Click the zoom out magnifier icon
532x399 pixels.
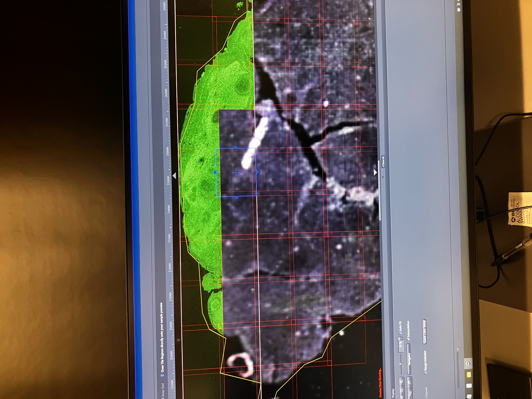point(402,391)
